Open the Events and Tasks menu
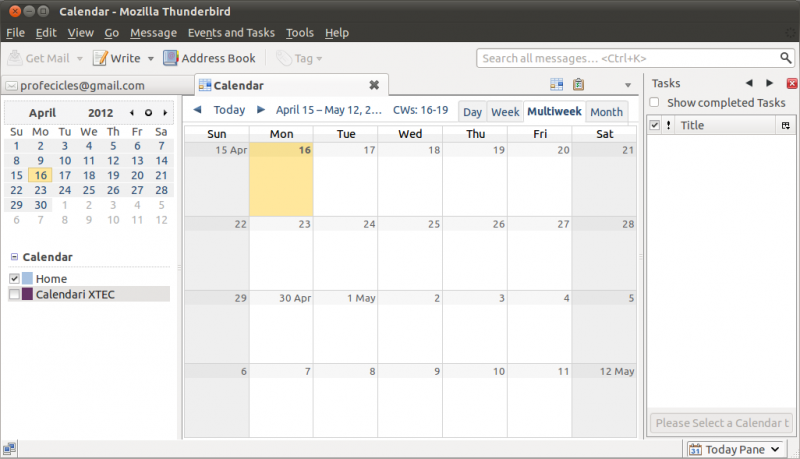Viewport: 800px width, 459px height. (x=231, y=33)
